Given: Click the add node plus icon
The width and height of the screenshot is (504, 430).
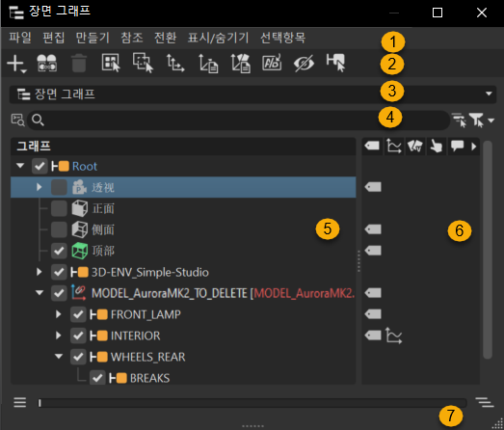Looking at the screenshot, I should point(16,63).
